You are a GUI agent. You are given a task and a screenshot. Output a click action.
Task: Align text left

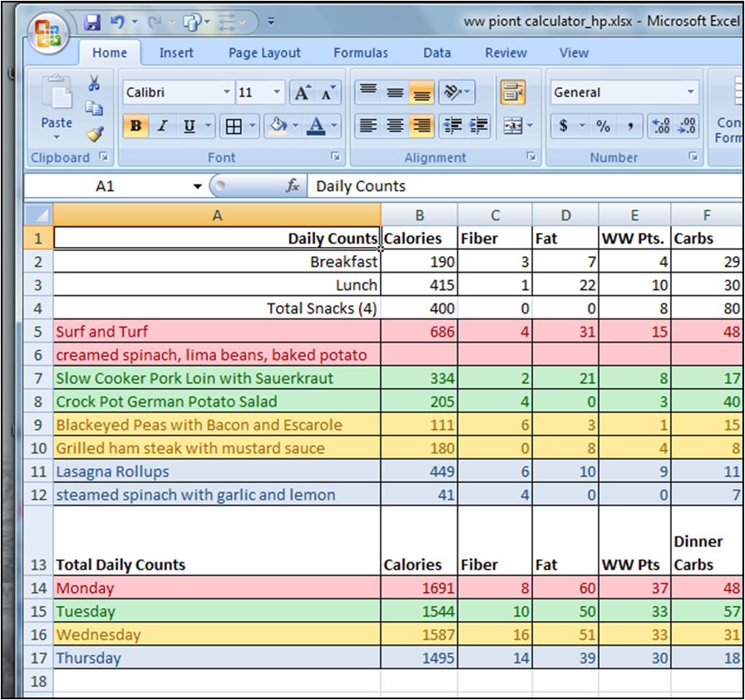[368, 126]
